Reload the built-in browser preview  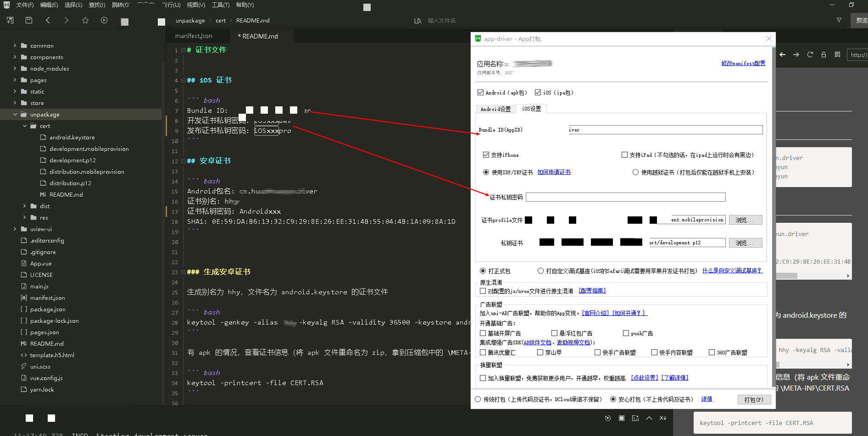(810, 55)
